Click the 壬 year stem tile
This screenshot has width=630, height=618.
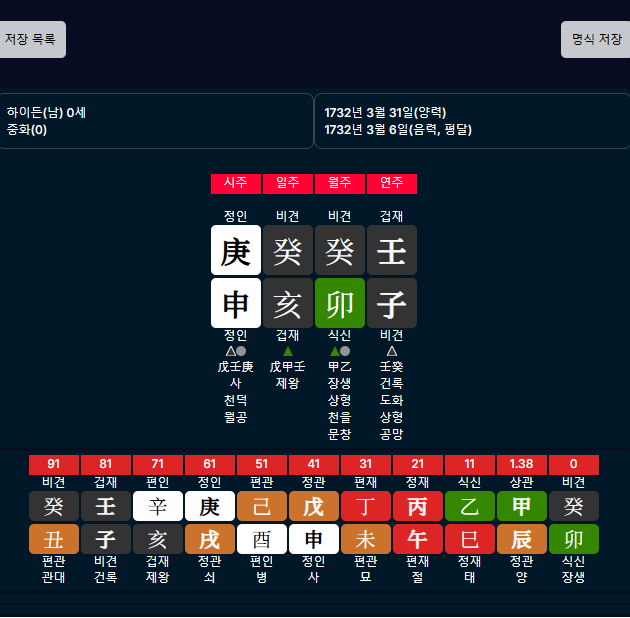click(392, 250)
